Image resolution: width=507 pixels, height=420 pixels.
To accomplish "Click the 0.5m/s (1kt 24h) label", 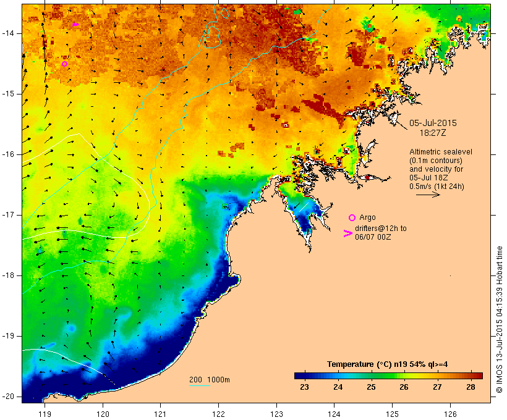I will coord(437,187).
